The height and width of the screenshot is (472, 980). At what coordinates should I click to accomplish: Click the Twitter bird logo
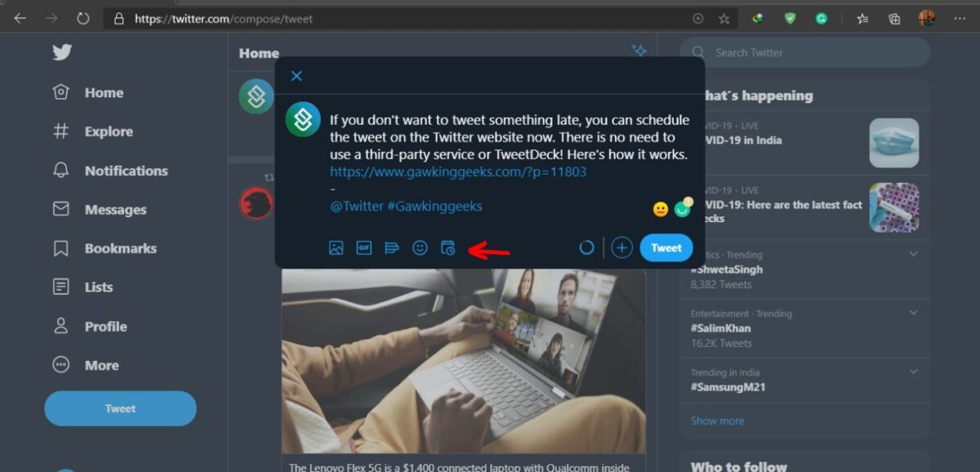62,52
